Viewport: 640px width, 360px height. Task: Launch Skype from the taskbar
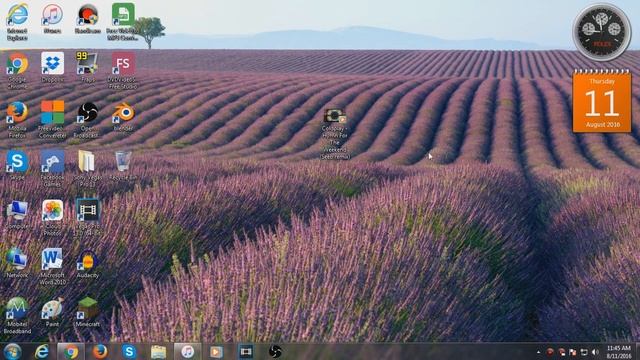pos(129,351)
